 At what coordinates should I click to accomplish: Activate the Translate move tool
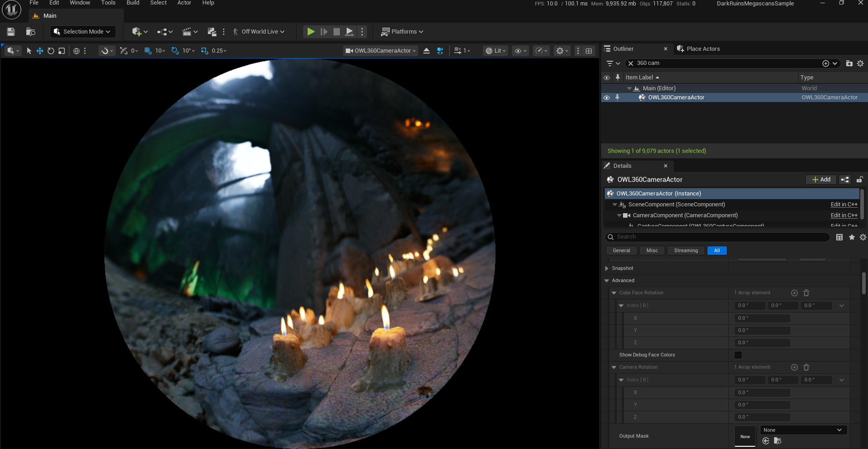40,51
